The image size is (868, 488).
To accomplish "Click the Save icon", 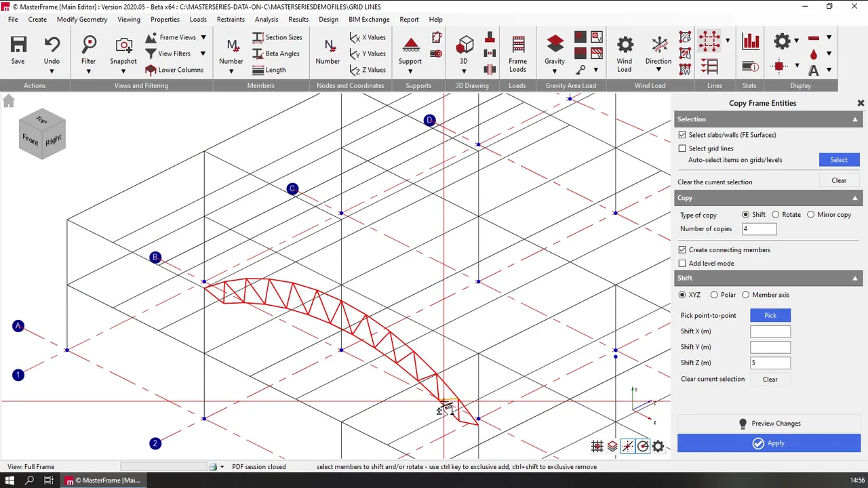I will (18, 45).
